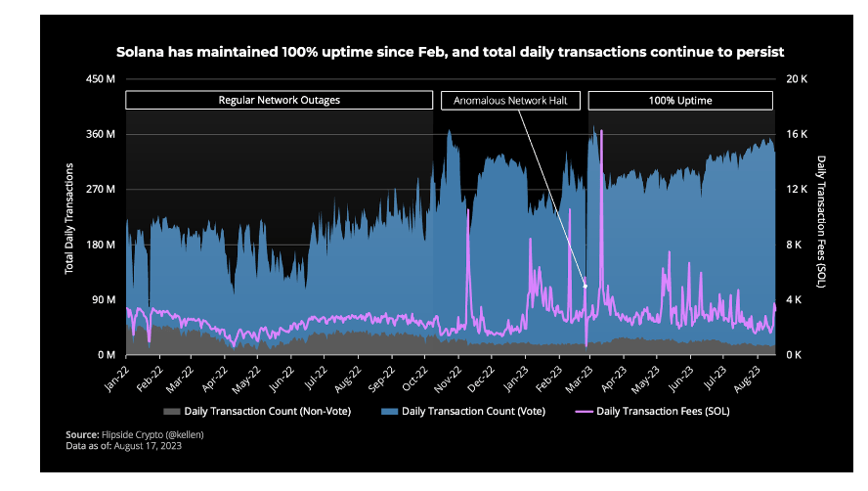
Task: Click the Daily Transaction Fees (SOL) axis title
Action: [x=821, y=222]
